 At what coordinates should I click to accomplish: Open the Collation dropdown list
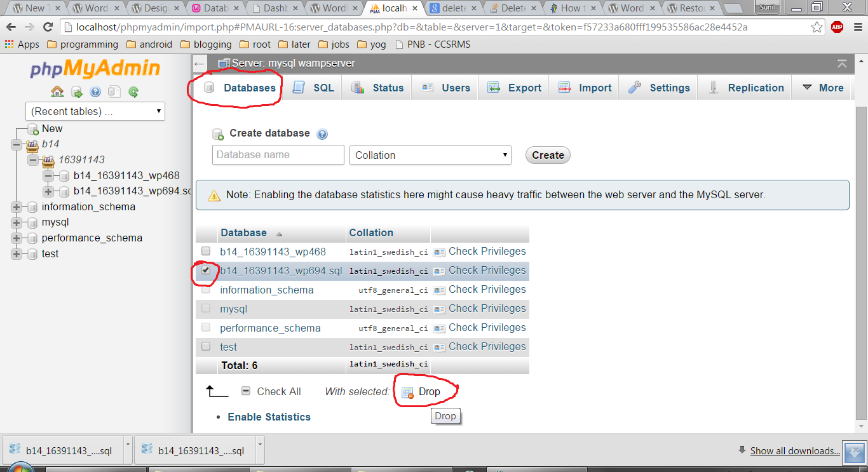click(x=430, y=155)
